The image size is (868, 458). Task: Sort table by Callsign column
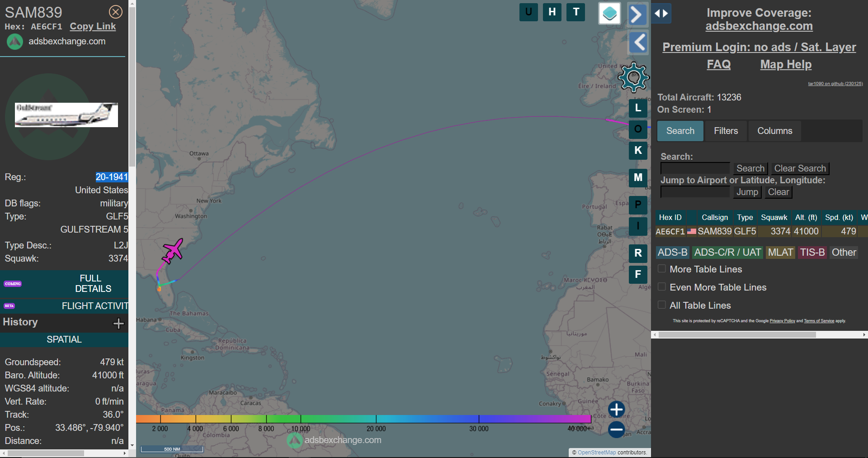coord(715,217)
